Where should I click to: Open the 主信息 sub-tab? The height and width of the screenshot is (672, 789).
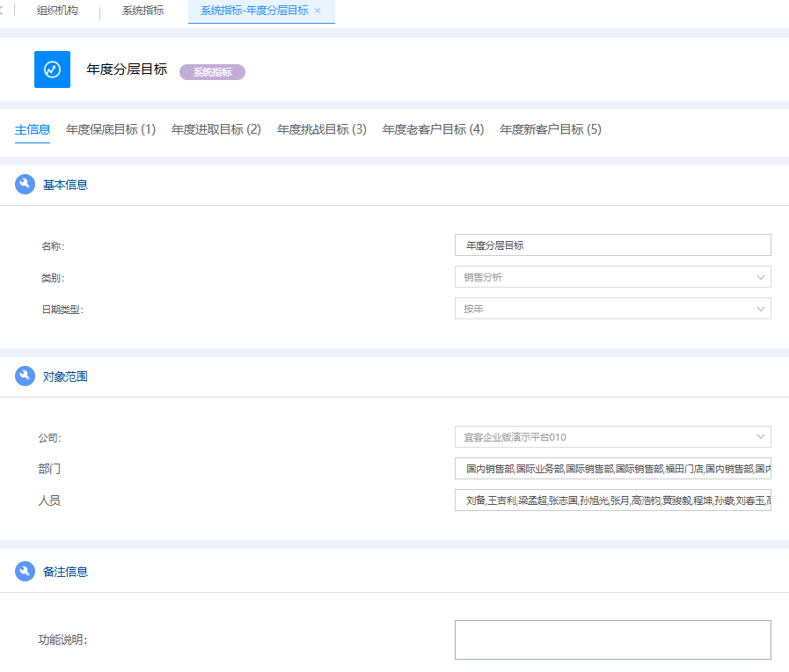pyautogui.click(x=33, y=130)
